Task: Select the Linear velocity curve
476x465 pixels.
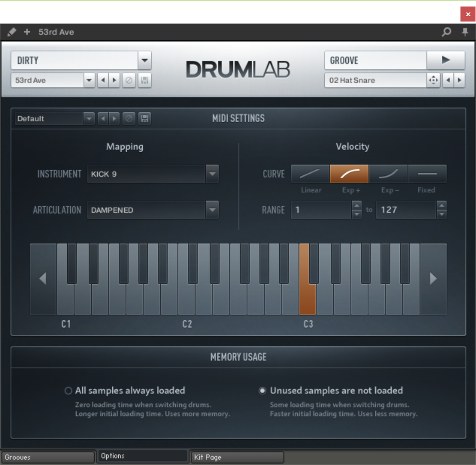Action: point(310,174)
